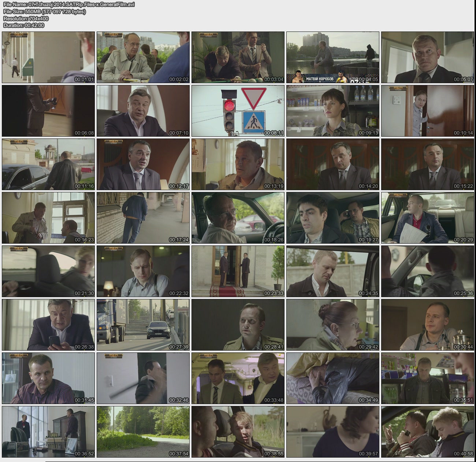Open the billiards scene thumbnail at 00:03:04
Image resolution: width=476 pixels, height=462 pixels.
click(x=238, y=57)
